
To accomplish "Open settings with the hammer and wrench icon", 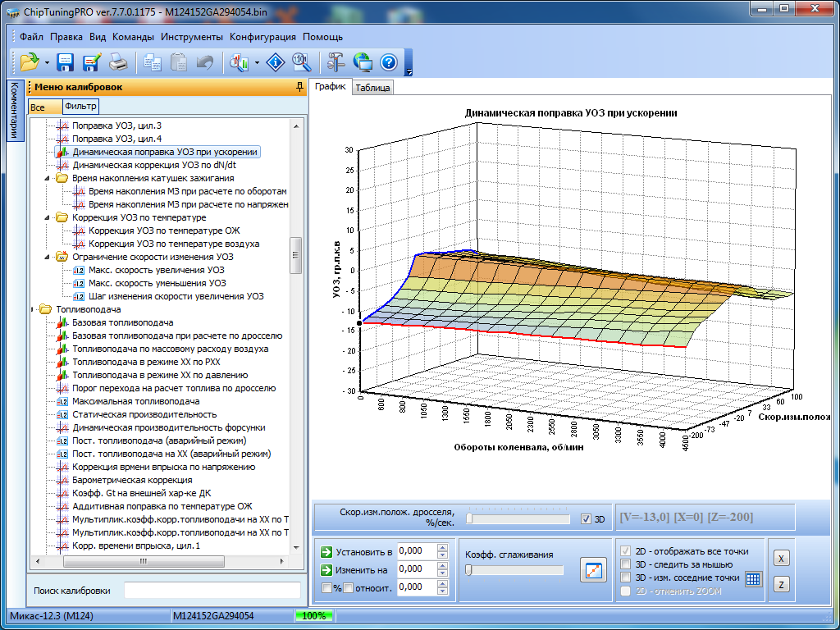I will [336, 62].
